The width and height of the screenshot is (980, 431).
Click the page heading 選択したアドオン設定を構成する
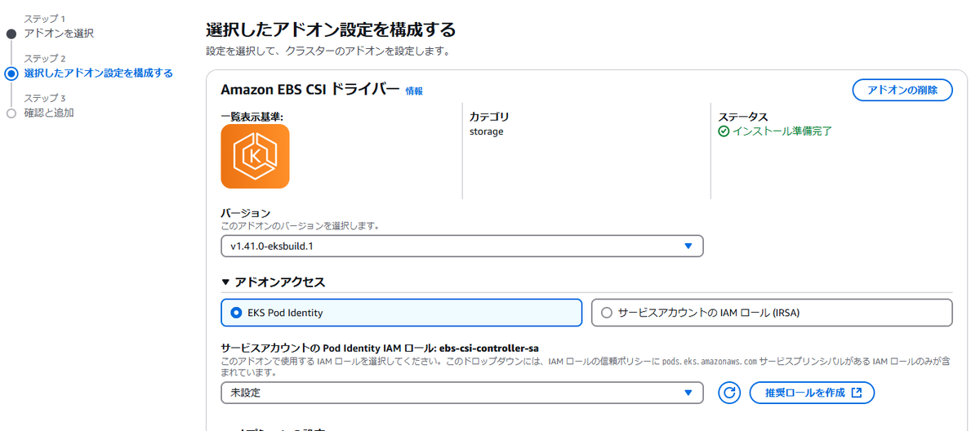pos(330,30)
